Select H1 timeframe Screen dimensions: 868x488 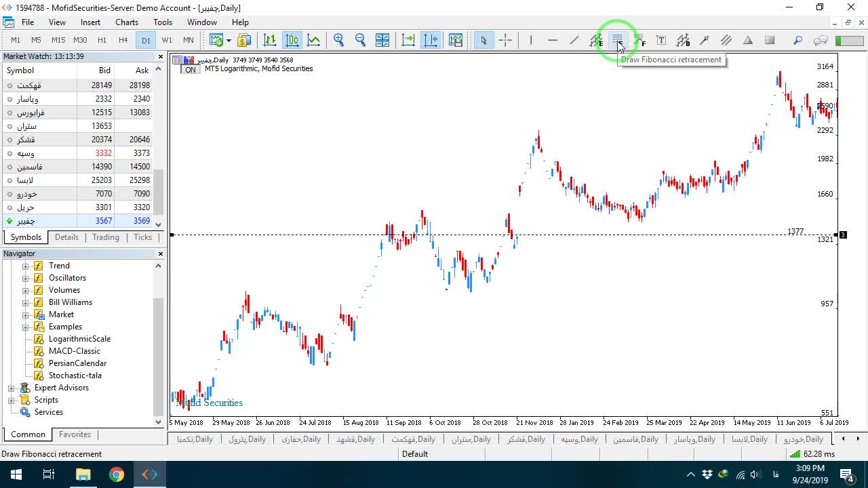coord(102,40)
